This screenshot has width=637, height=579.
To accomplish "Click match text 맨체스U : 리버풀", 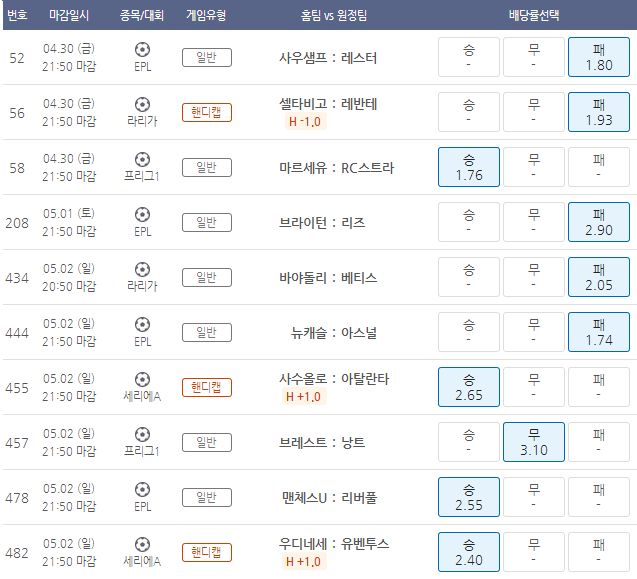I will pyautogui.click(x=329, y=498).
